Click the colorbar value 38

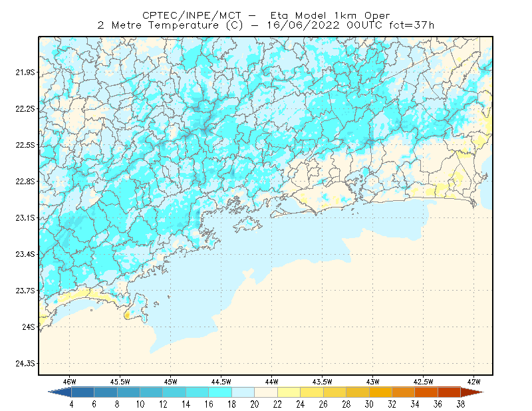point(461,404)
